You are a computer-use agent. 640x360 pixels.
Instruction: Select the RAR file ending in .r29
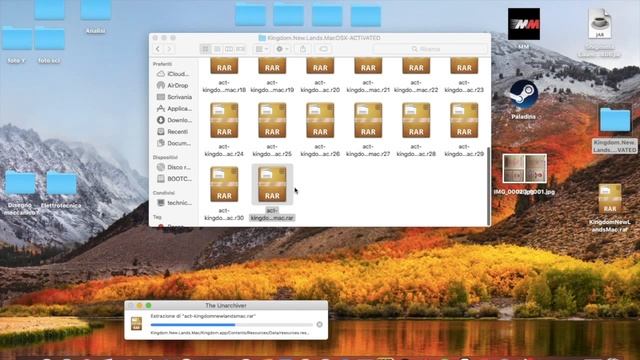point(464,120)
